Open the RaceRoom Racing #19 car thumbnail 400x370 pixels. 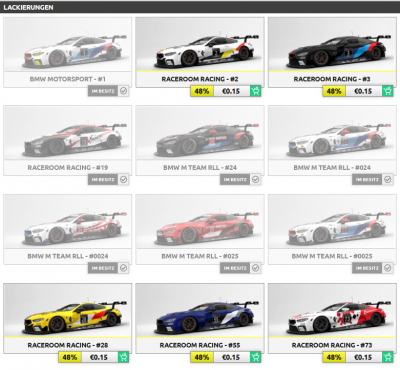[68, 133]
